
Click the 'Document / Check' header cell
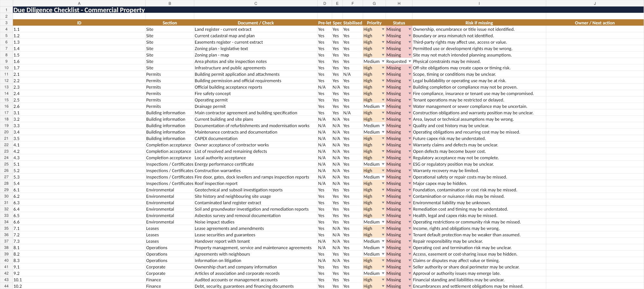pyautogui.click(x=256, y=23)
